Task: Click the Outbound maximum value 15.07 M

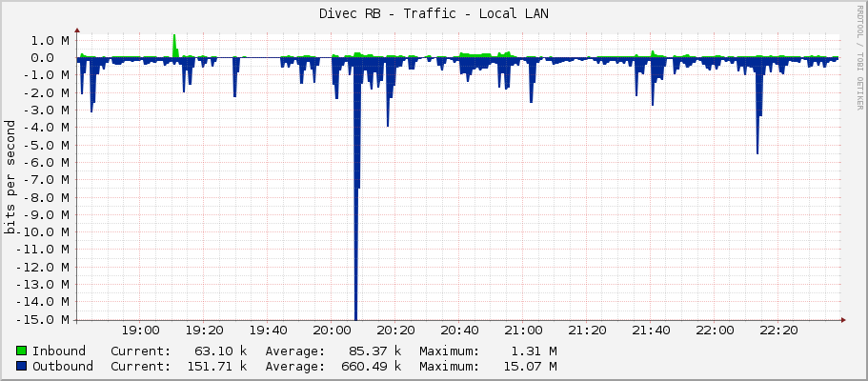Action: tap(530, 366)
